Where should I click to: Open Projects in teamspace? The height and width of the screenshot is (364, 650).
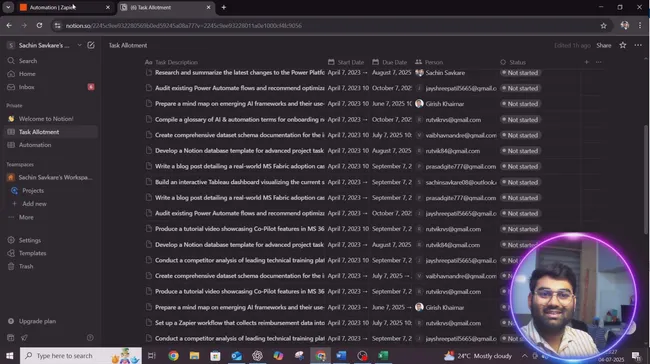(x=33, y=191)
